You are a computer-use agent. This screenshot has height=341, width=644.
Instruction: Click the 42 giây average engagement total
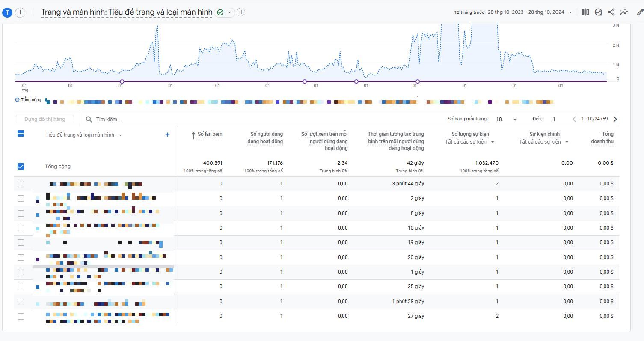pyautogui.click(x=415, y=163)
